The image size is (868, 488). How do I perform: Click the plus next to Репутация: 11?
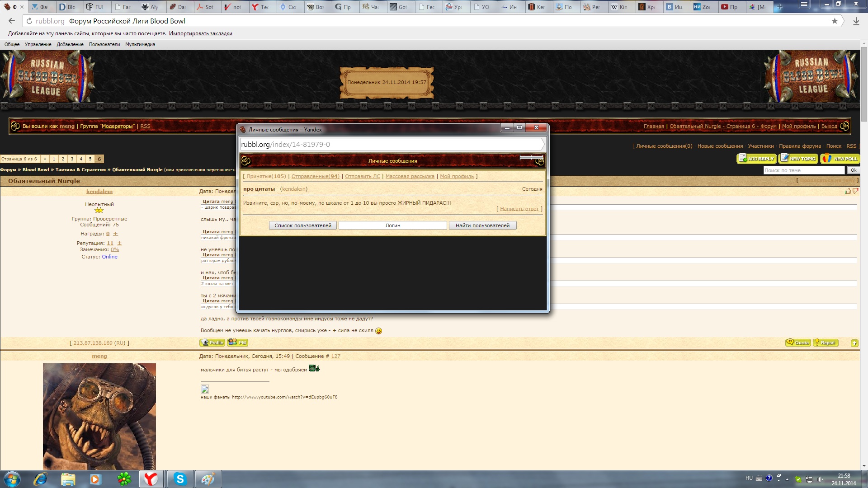[119, 243]
